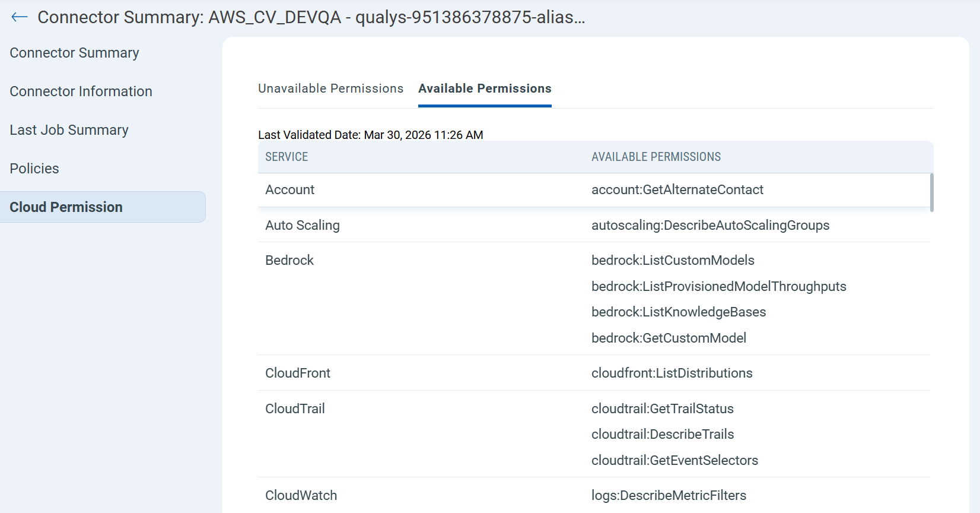Screen dimensions: 980x513
Task: Click logs:DescribeMetricFilters permission
Action: coord(669,496)
